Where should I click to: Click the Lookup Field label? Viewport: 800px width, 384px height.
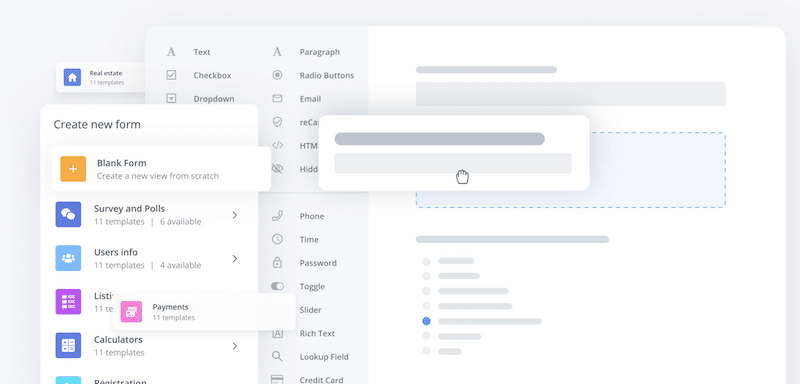point(324,357)
